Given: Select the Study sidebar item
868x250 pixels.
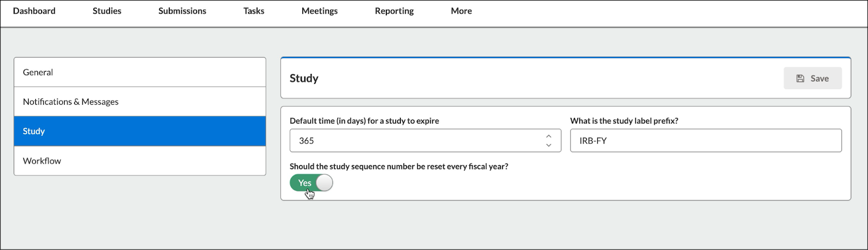Looking at the screenshot, I should pos(140,131).
